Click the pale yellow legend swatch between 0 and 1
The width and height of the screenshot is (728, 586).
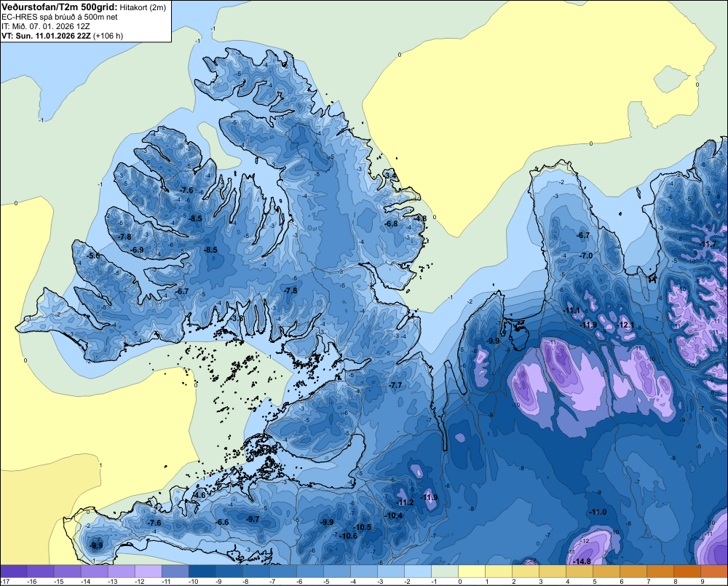472,571
